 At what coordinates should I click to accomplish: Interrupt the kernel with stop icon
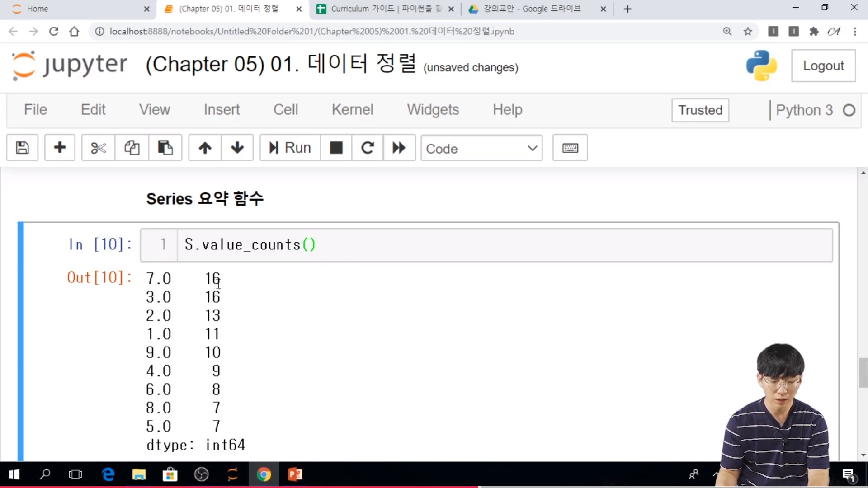tap(336, 148)
